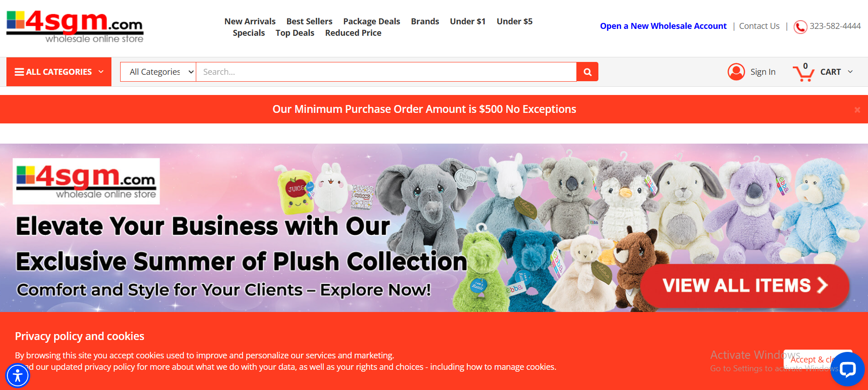Select the Package Deals menu item
The height and width of the screenshot is (390, 868).
(371, 21)
